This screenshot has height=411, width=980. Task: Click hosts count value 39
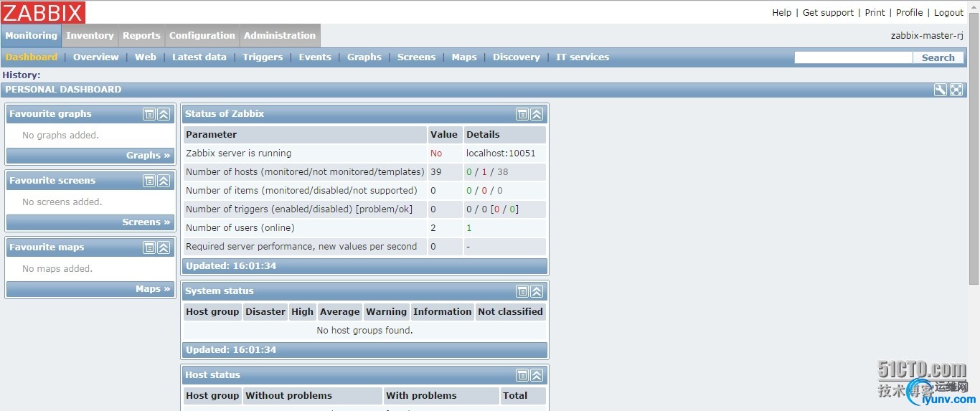(x=436, y=172)
